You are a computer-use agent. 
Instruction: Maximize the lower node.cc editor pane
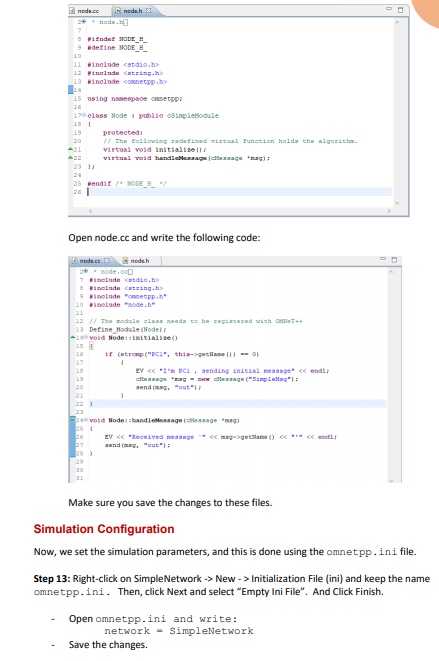[394, 260]
